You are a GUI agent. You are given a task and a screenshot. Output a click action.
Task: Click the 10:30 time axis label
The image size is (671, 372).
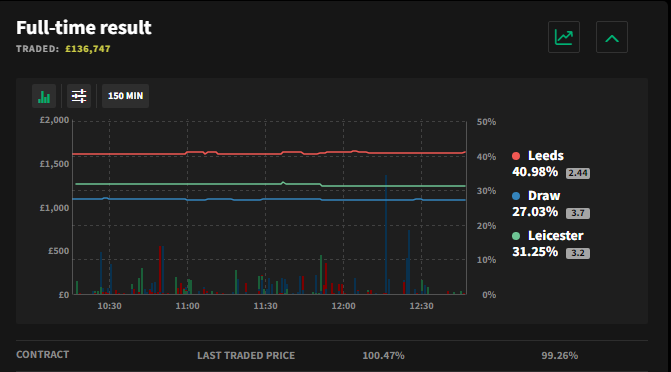tap(109, 306)
